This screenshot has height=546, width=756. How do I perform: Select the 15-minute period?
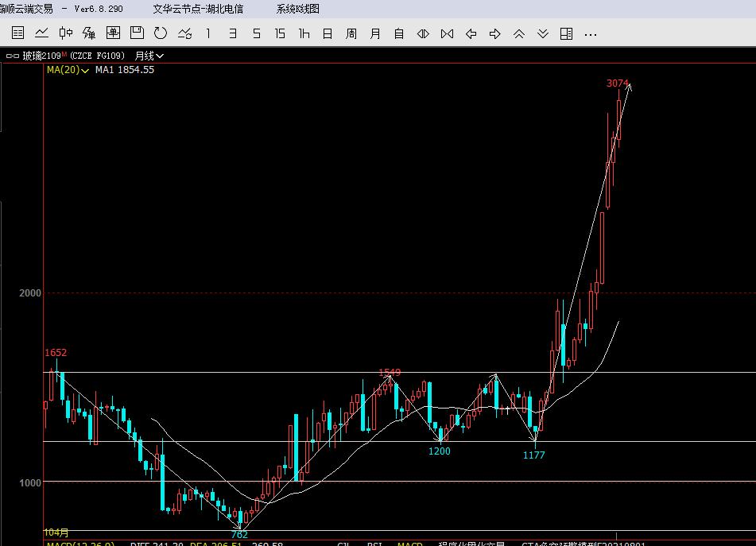tap(280, 33)
